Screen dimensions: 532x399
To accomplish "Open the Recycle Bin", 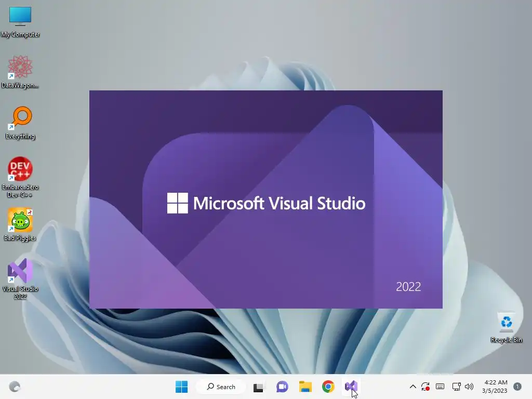I will [x=506, y=327].
